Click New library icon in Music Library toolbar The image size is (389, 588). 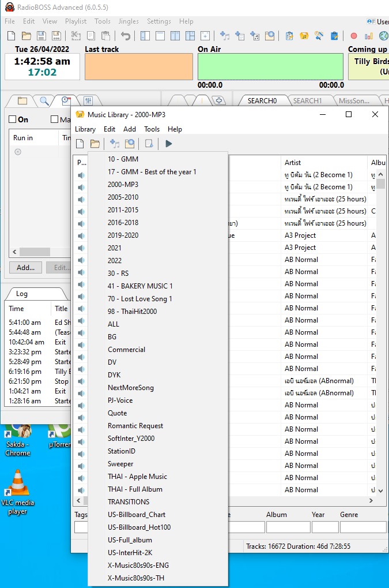click(x=80, y=144)
